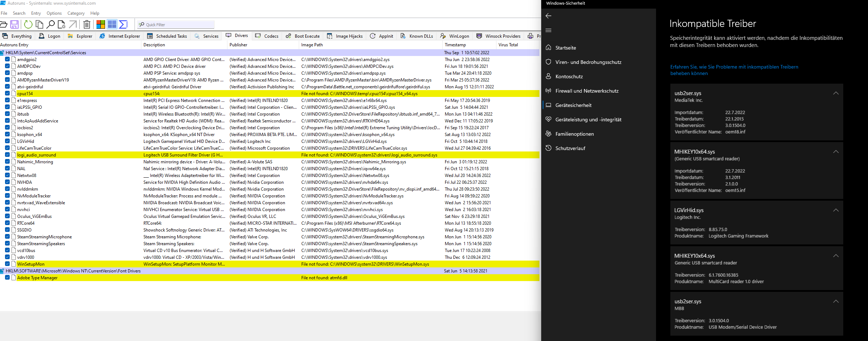Collapse the MHIKEY10x64.sys card with Importdatum
The width and height of the screenshot is (868, 341).
point(836,152)
